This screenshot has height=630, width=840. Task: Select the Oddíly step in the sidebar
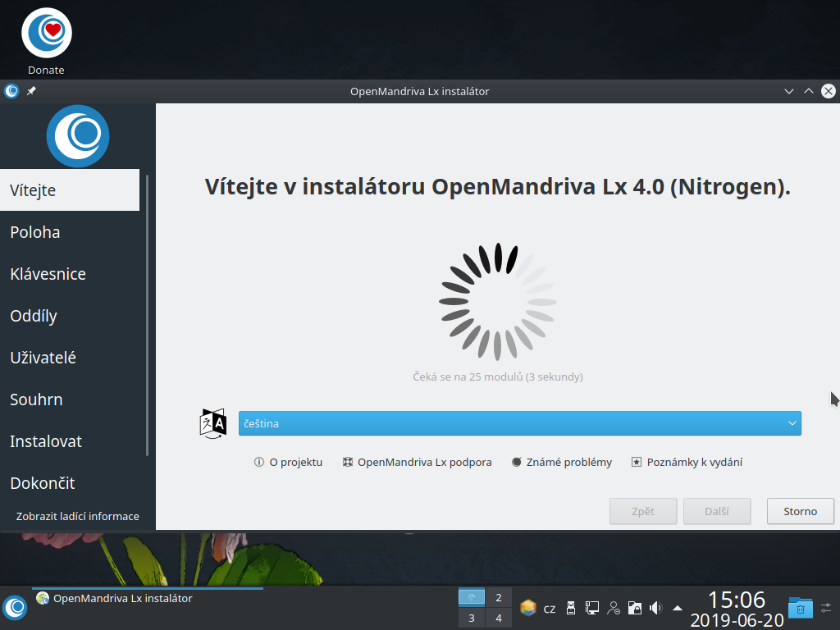34,315
